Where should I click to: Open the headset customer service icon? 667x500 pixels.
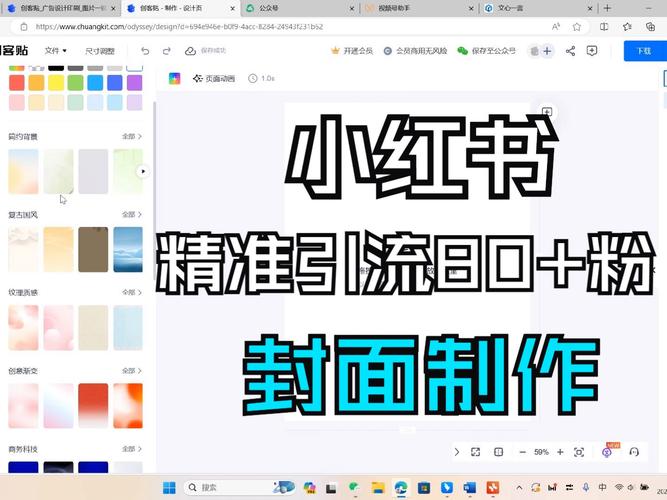point(634,452)
